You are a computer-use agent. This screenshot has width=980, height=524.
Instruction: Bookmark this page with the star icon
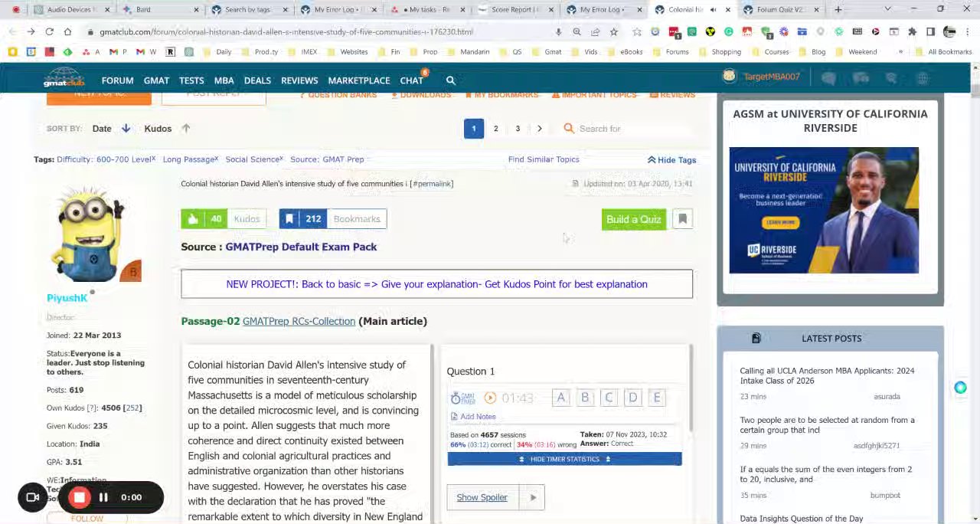[x=613, y=31]
